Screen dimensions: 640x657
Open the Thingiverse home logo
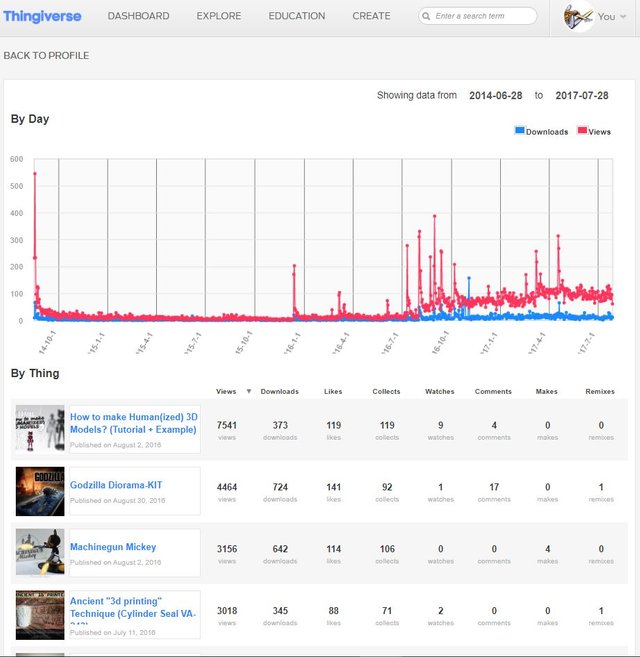tap(42, 16)
